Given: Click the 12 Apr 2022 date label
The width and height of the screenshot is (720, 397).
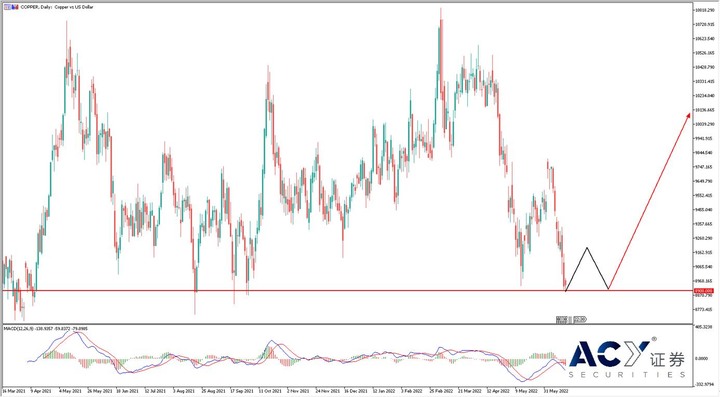Looking at the screenshot, I should click(x=498, y=391).
